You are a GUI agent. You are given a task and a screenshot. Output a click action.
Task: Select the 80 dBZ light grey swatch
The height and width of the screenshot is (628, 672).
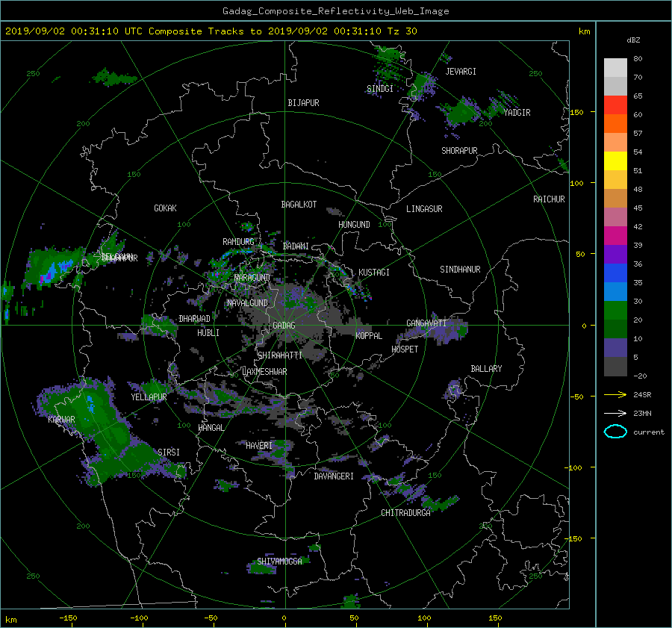click(615, 67)
